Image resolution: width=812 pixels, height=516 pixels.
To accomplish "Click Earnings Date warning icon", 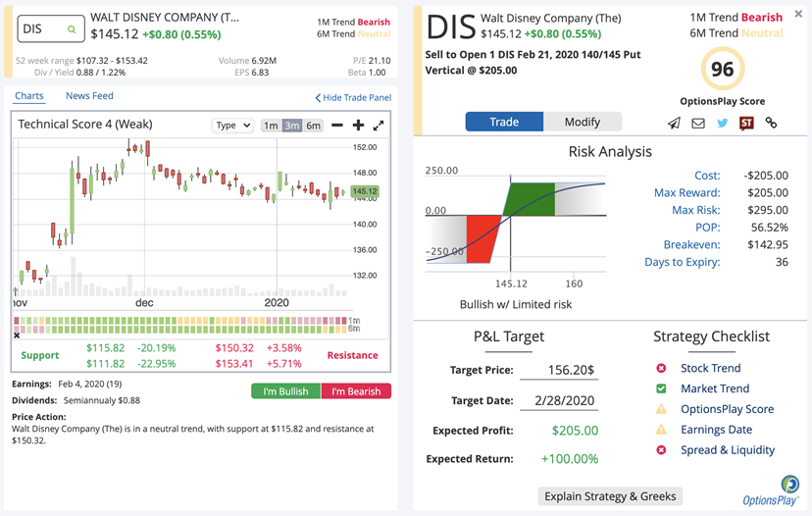I will click(661, 430).
